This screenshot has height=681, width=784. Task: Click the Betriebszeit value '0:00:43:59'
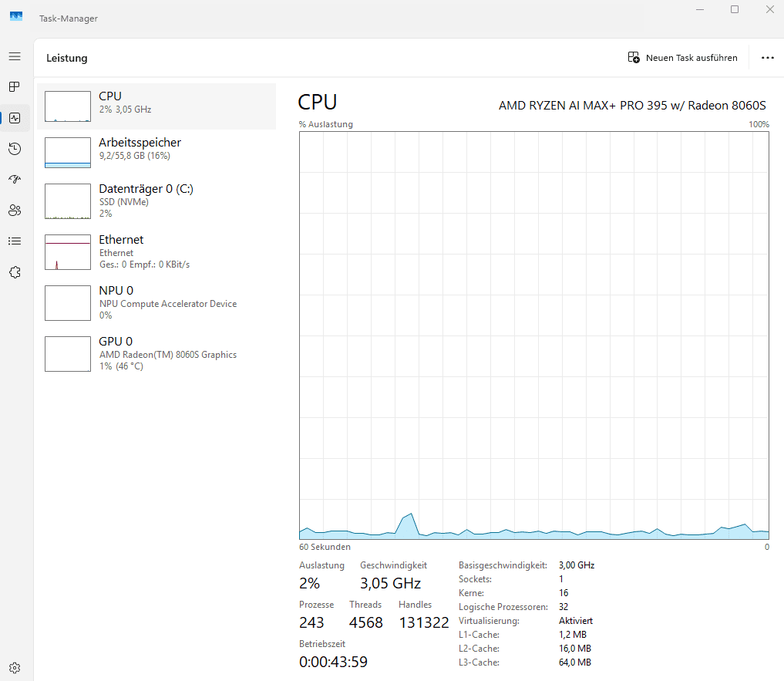334,662
